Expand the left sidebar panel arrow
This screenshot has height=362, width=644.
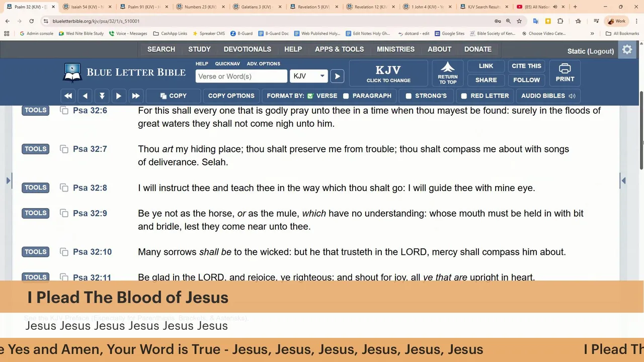point(9,180)
